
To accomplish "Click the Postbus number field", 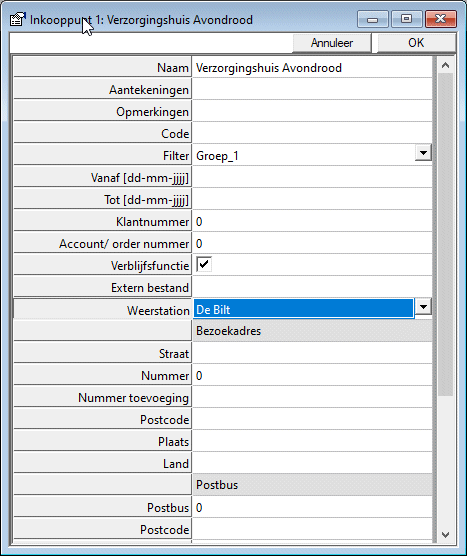I will (x=312, y=507).
